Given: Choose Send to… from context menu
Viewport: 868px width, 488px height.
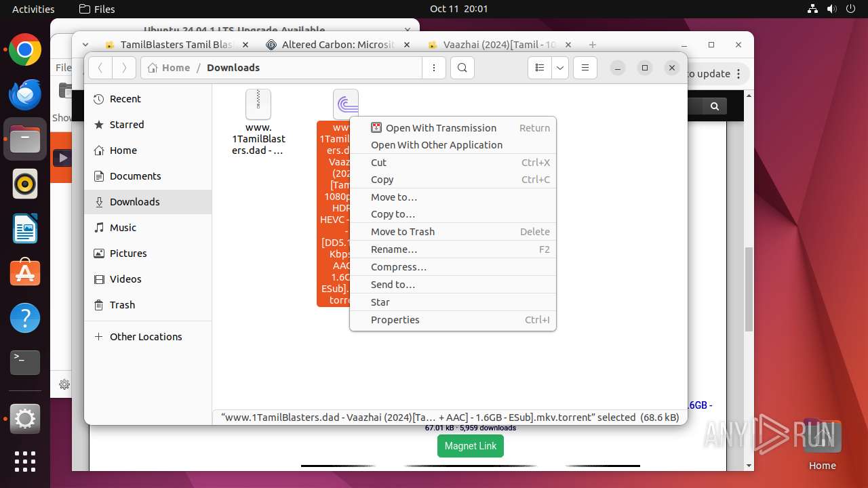Looking at the screenshot, I should click(453, 285).
